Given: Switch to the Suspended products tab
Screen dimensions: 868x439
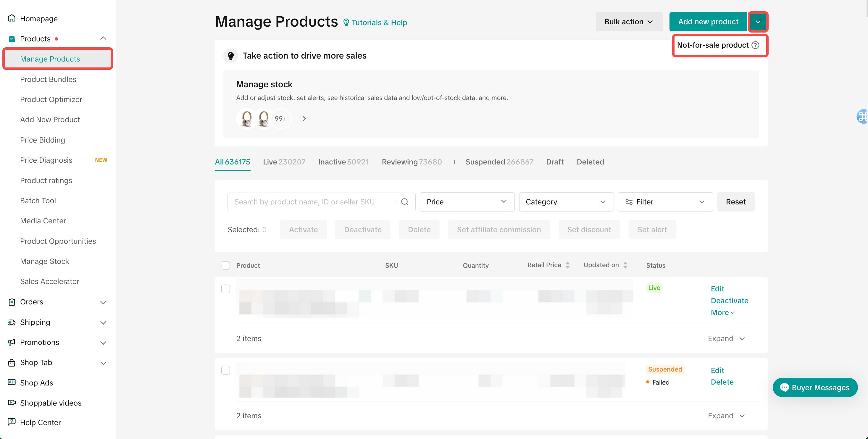Looking at the screenshot, I should (x=499, y=162).
